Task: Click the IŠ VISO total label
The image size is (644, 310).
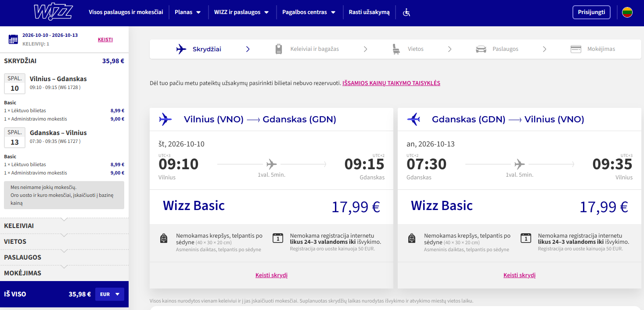Action: coord(15,294)
